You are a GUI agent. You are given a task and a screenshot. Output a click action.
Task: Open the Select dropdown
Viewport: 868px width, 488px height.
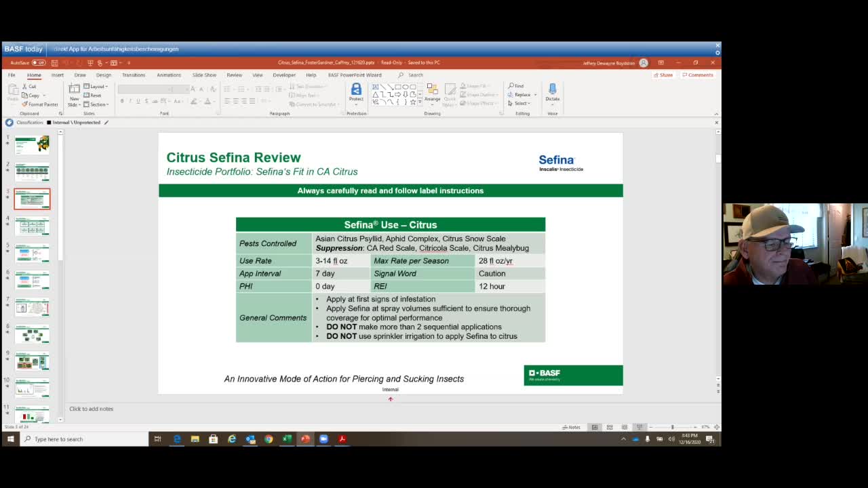tap(519, 104)
